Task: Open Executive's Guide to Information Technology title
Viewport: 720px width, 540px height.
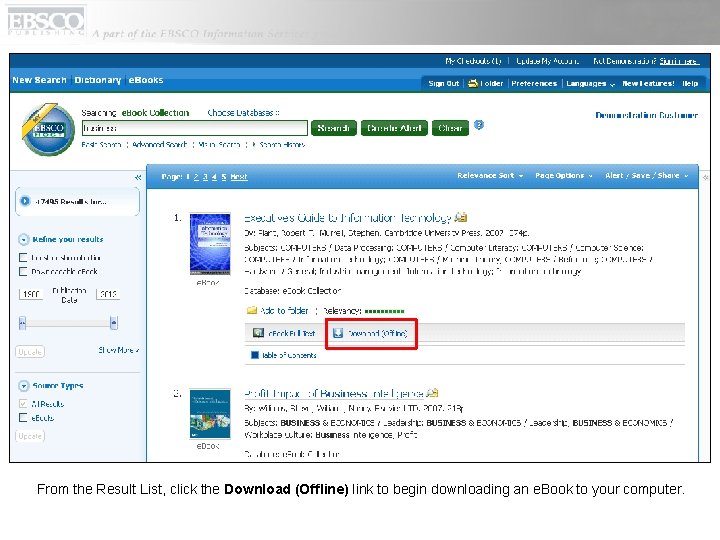Action: pyautogui.click(x=348, y=218)
